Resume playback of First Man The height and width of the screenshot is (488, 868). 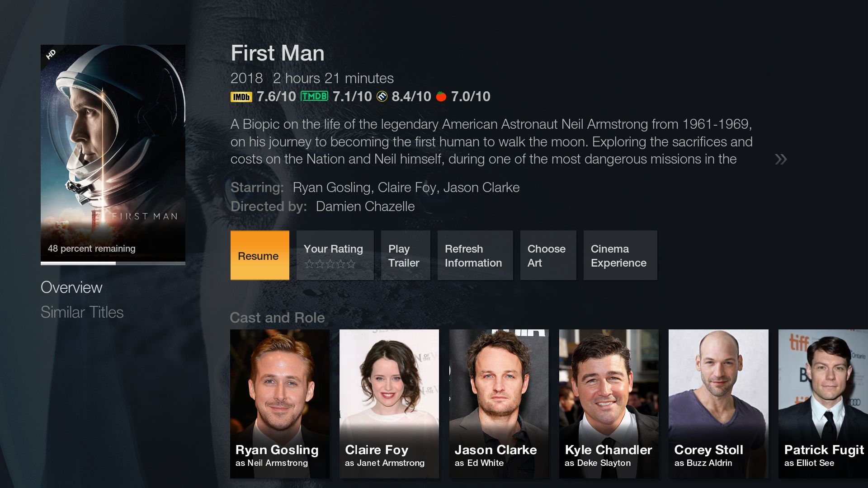pos(260,255)
